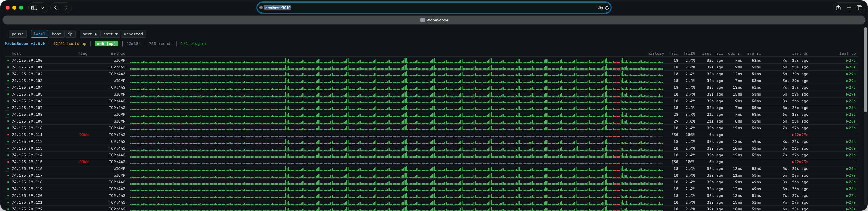Click gray history bar of 74.125.29.115

point(396,164)
